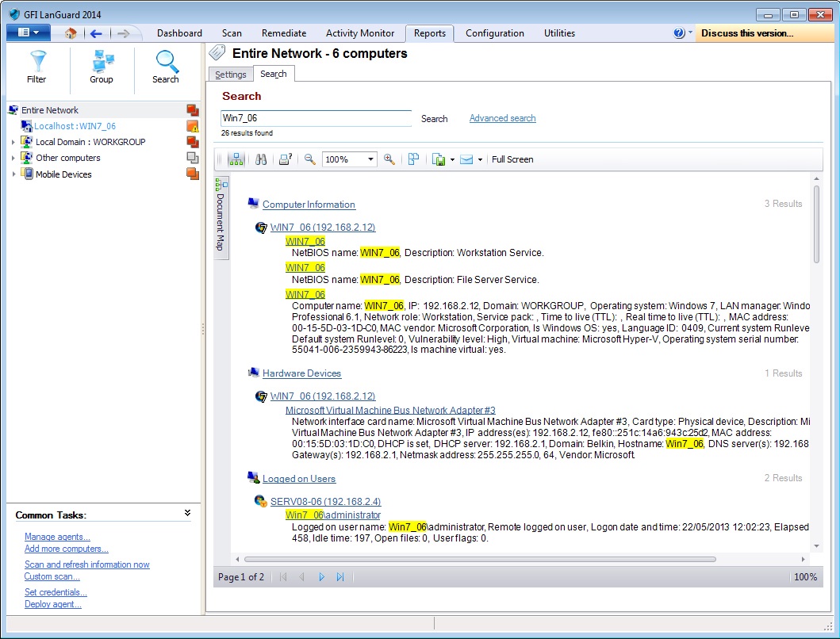
Task: Open the SERV08-06 (192.168.2.4) link
Action: (326, 501)
